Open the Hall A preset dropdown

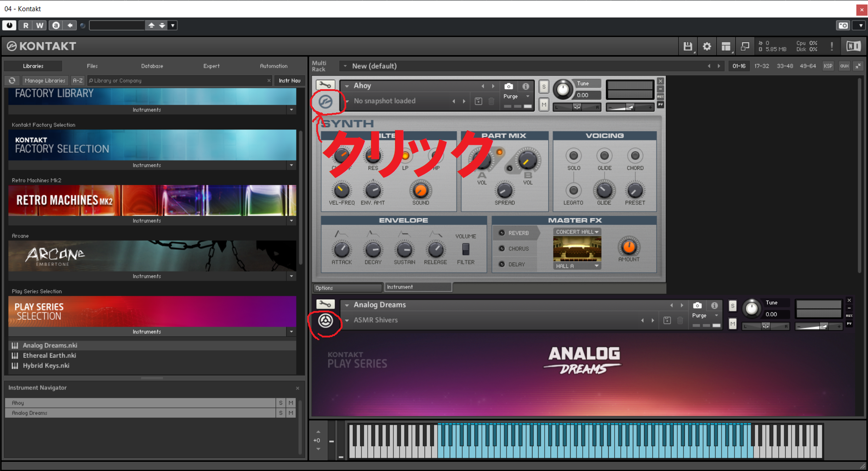tap(577, 266)
